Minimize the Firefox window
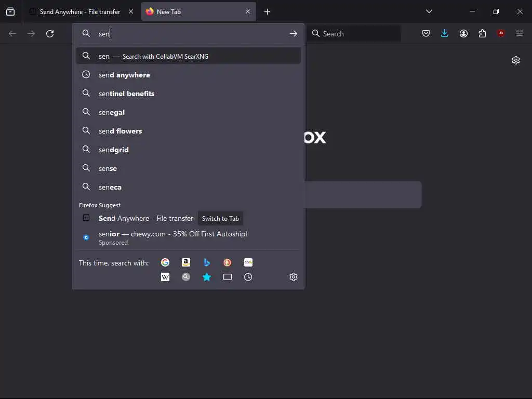This screenshot has height=399, width=532. [x=472, y=11]
